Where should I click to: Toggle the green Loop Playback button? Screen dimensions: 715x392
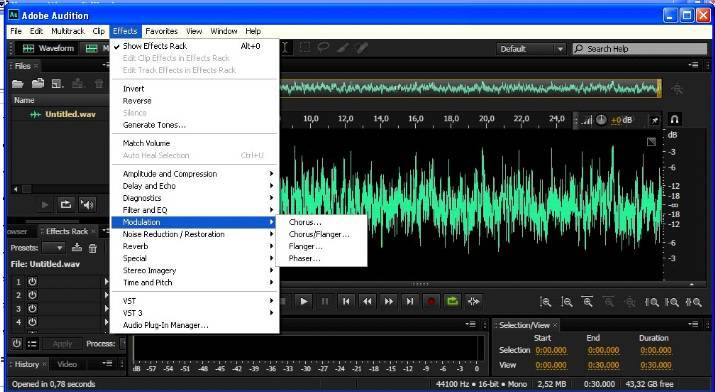(452, 301)
